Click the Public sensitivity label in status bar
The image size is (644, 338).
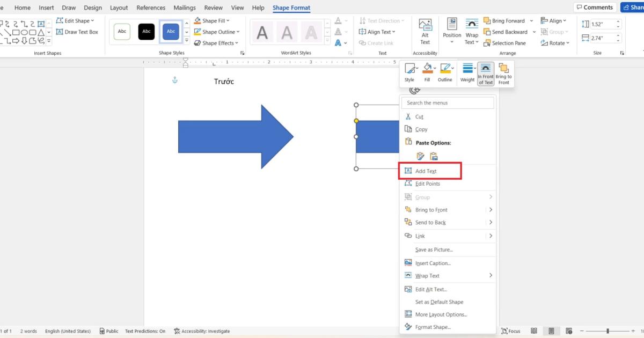click(109, 331)
